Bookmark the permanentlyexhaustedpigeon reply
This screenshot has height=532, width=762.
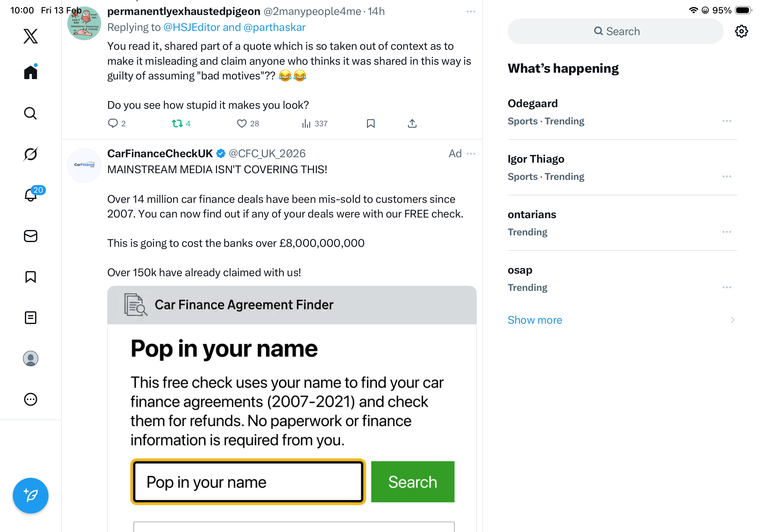pyautogui.click(x=371, y=124)
